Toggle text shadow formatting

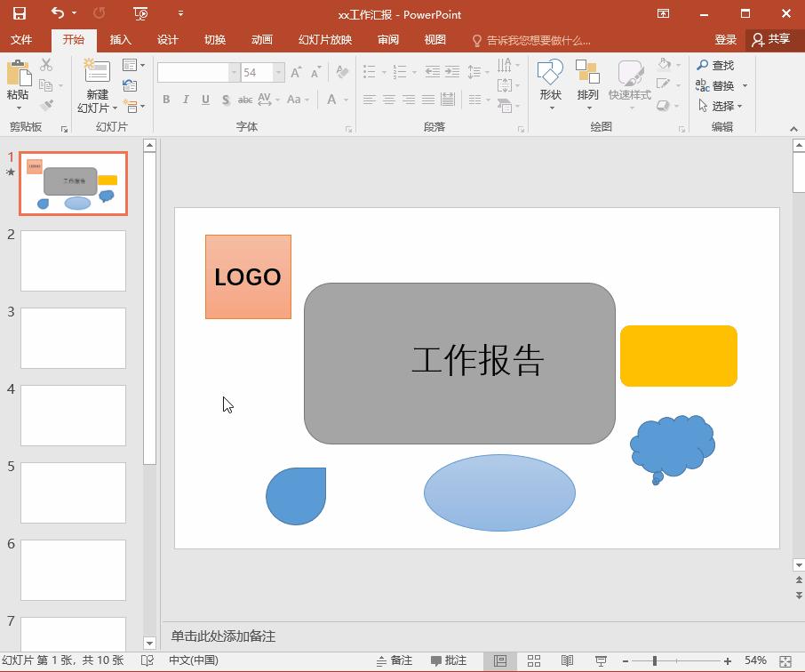225,100
